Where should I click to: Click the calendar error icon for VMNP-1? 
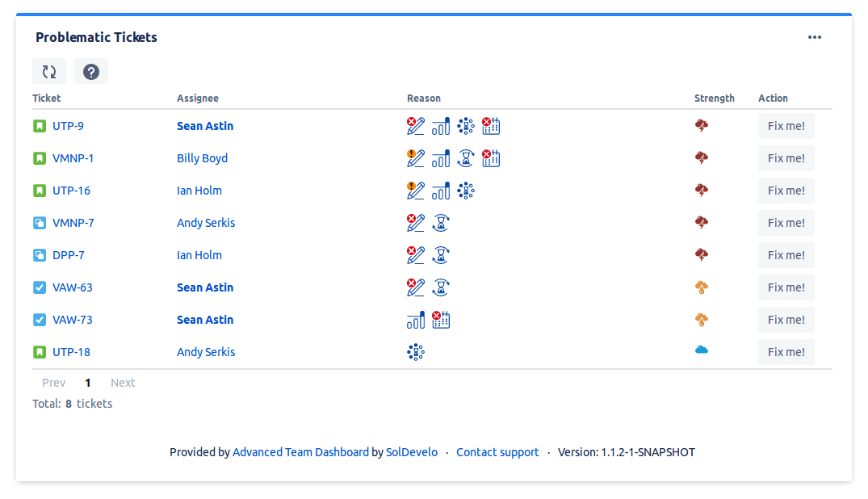coord(490,158)
